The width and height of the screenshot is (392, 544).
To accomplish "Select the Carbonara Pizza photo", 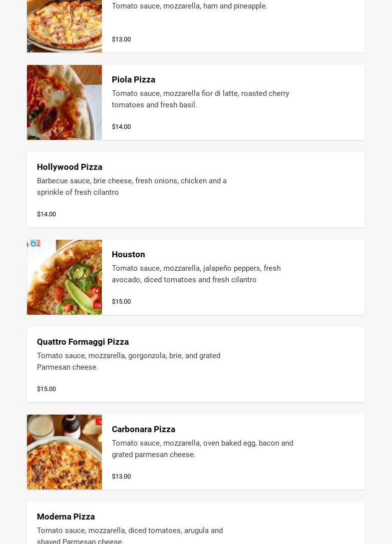I will point(64,452).
